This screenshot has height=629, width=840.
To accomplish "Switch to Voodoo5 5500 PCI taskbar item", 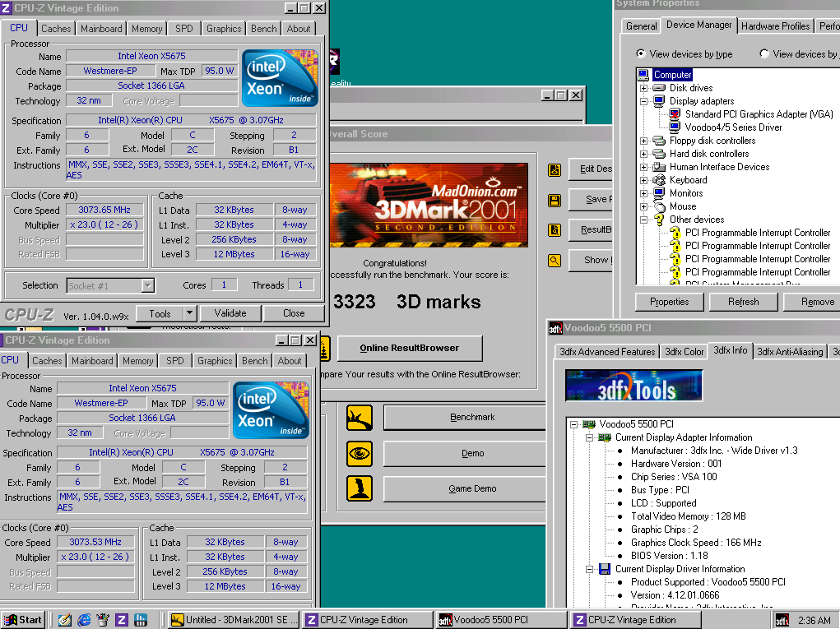I will (x=501, y=620).
